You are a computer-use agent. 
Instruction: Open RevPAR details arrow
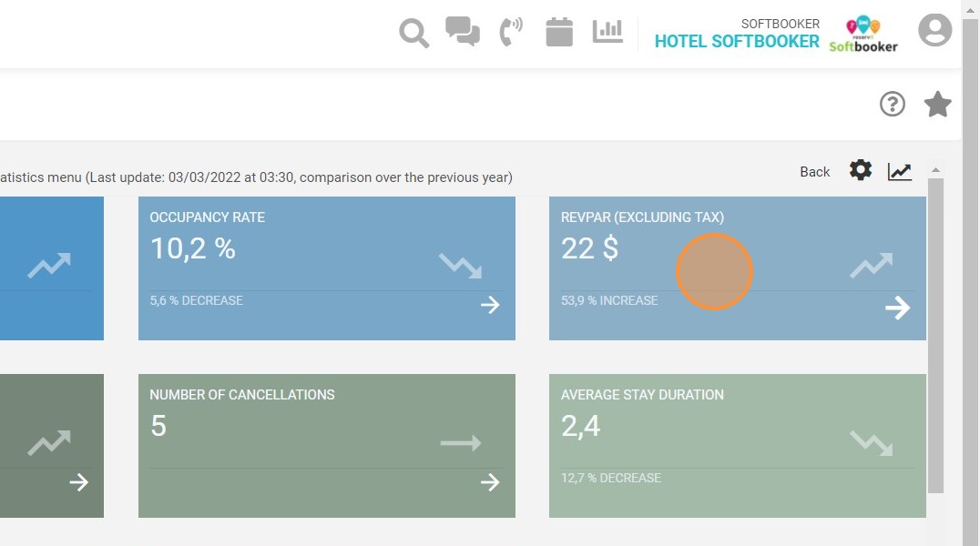[897, 308]
